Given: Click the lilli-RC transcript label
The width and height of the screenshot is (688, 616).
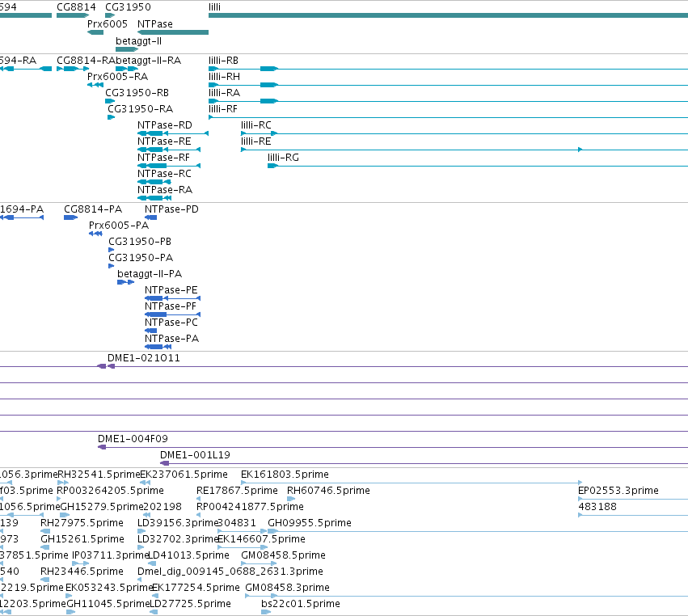Looking at the screenshot, I should point(255,125).
